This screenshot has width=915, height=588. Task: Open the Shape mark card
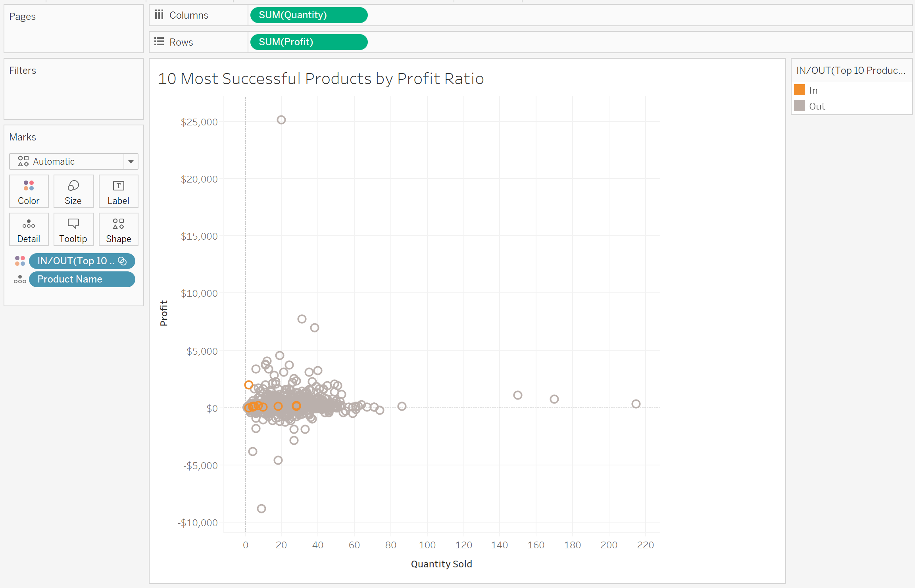pyautogui.click(x=118, y=230)
